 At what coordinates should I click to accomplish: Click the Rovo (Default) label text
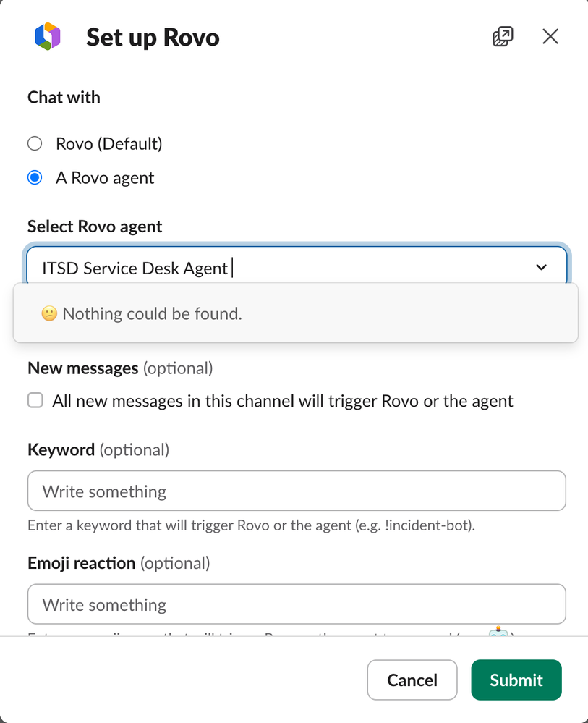pos(109,144)
